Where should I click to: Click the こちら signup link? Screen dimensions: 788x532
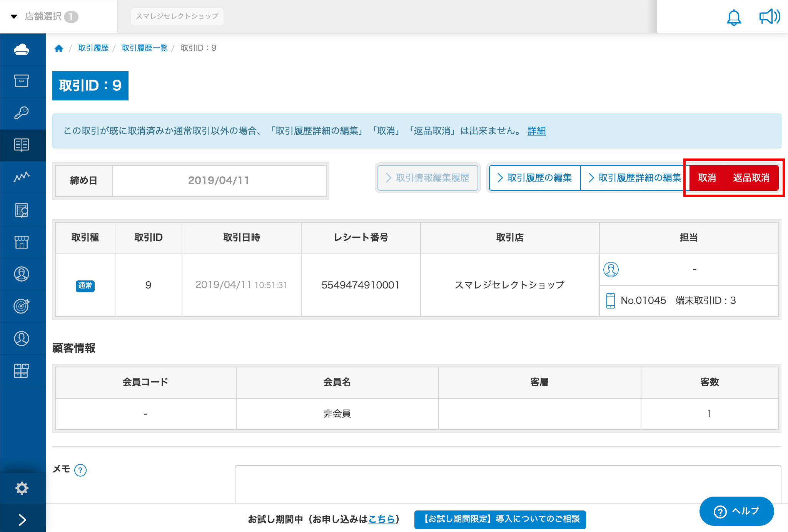tap(382, 519)
